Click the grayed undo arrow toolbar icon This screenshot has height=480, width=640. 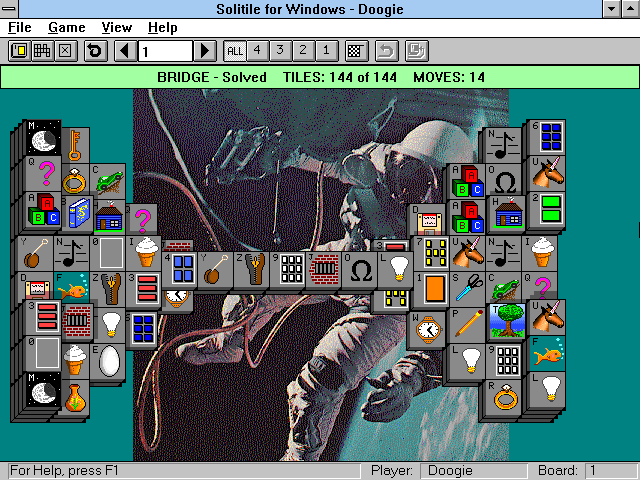click(387, 51)
